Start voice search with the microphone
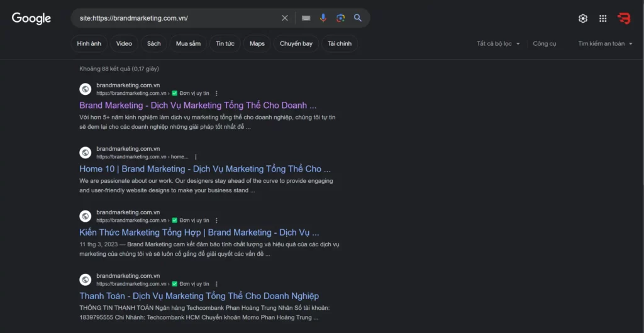 pos(323,18)
